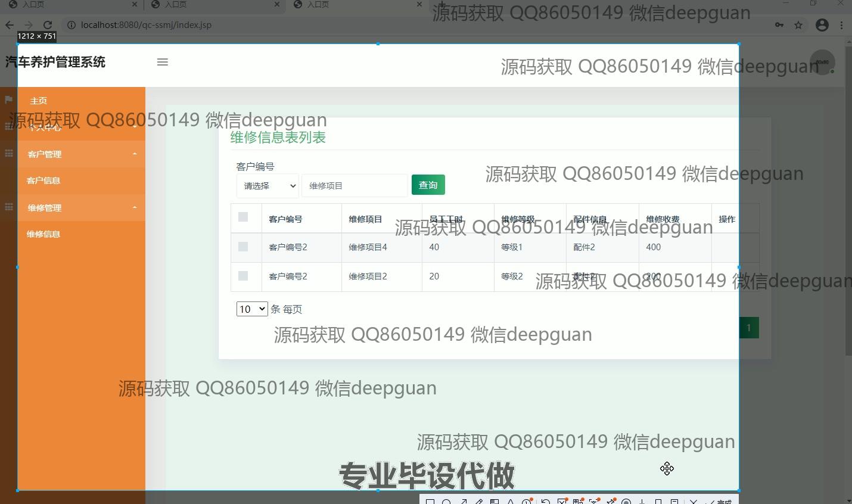The height and width of the screenshot is (504, 852).
Task: Check the row for 维修项目2
Action: [243, 276]
